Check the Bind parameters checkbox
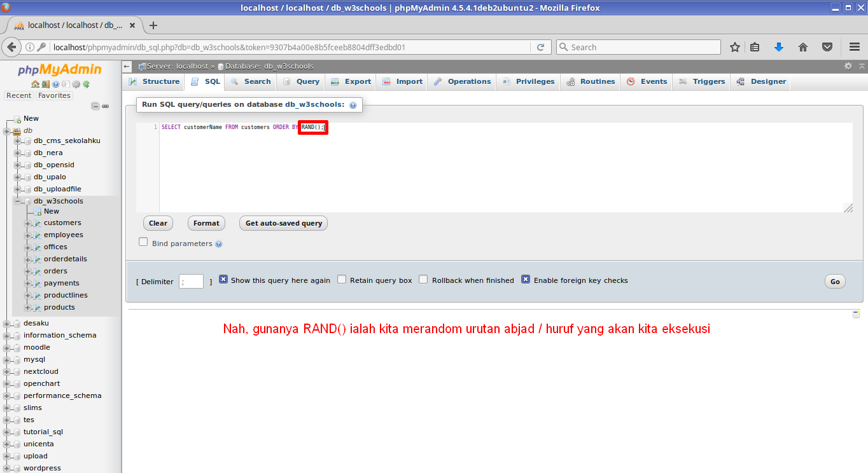The width and height of the screenshot is (868, 473). coord(143,242)
